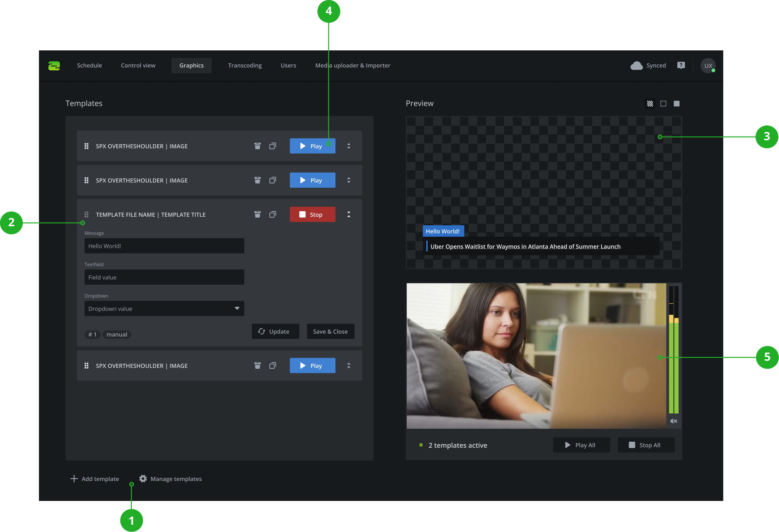This screenshot has height=532, width=779.
Task: Click Save & Close button
Action: click(x=330, y=331)
